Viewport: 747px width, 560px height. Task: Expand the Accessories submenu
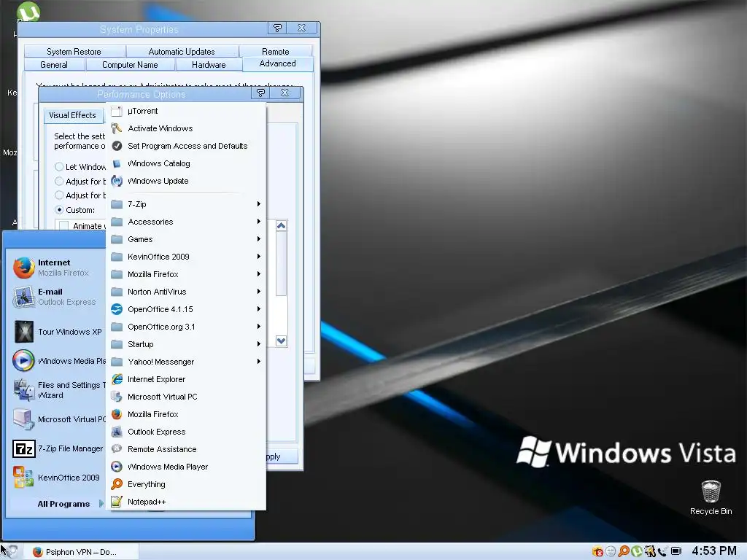(x=186, y=222)
